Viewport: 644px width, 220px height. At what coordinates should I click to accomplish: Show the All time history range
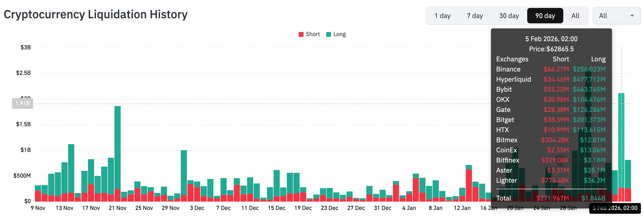pos(575,16)
